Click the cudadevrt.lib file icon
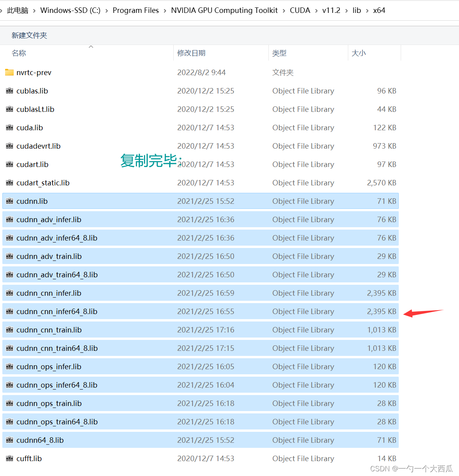 (10, 146)
